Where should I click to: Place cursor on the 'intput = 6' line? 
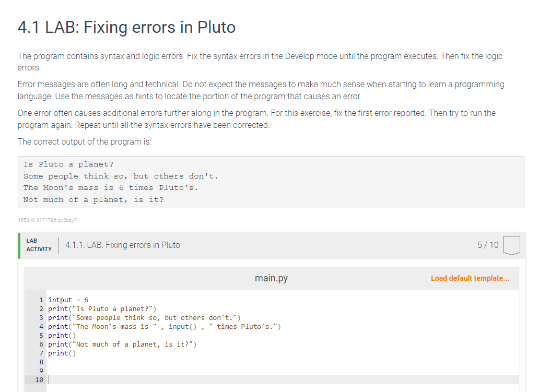click(x=68, y=300)
